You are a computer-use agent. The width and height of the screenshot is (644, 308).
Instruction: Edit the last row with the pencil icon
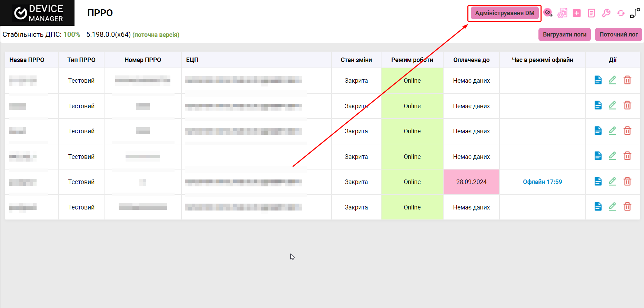[613, 207]
